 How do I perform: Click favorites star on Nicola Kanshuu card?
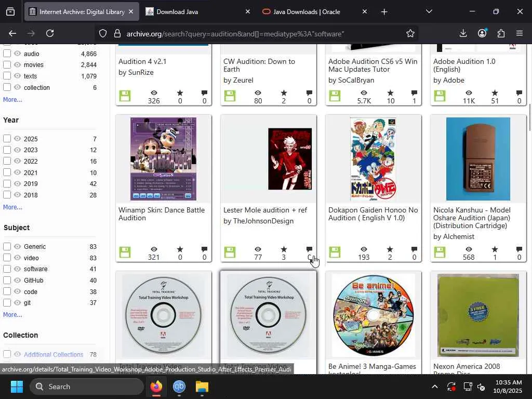click(x=495, y=249)
